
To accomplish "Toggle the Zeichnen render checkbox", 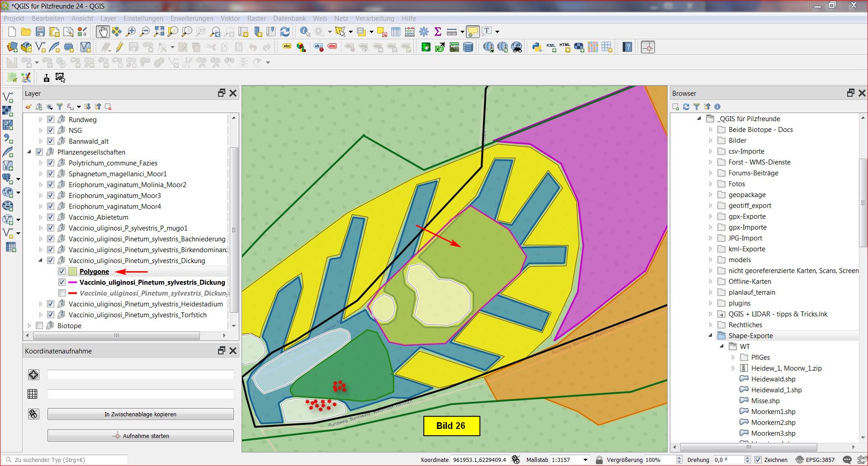I will click(x=758, y=460).
